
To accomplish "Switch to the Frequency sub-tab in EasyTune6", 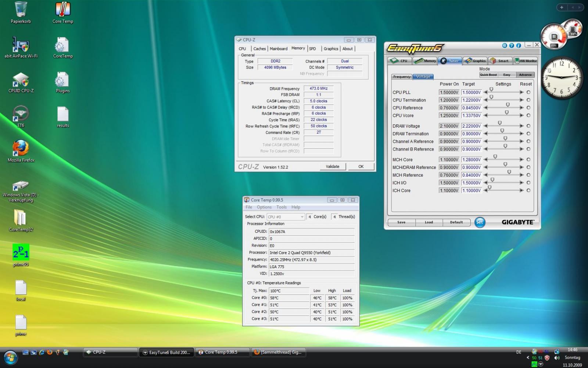I will [402, 77].
